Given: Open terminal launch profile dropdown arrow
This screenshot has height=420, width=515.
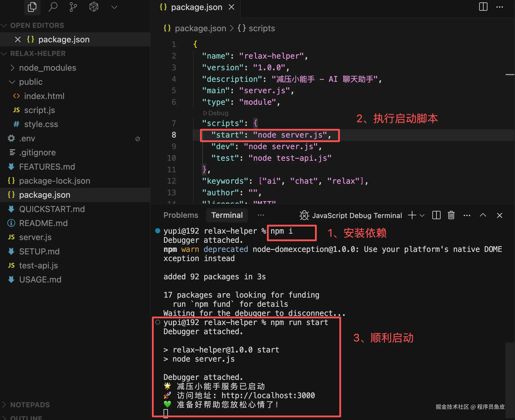Looking at the screenshot, I should (422, 215).
